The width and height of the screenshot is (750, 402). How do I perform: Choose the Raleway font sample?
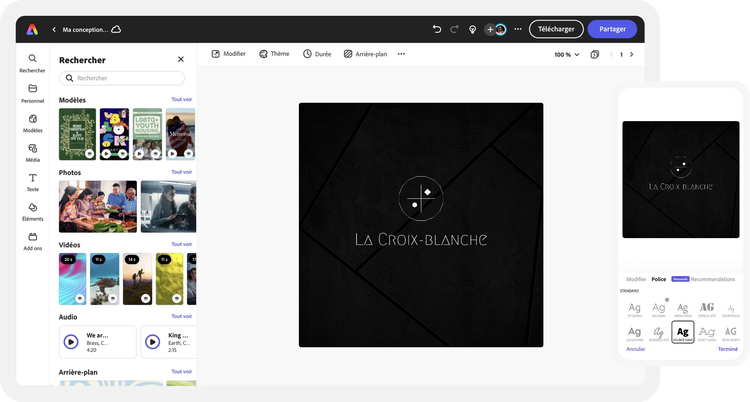point(659,309)
